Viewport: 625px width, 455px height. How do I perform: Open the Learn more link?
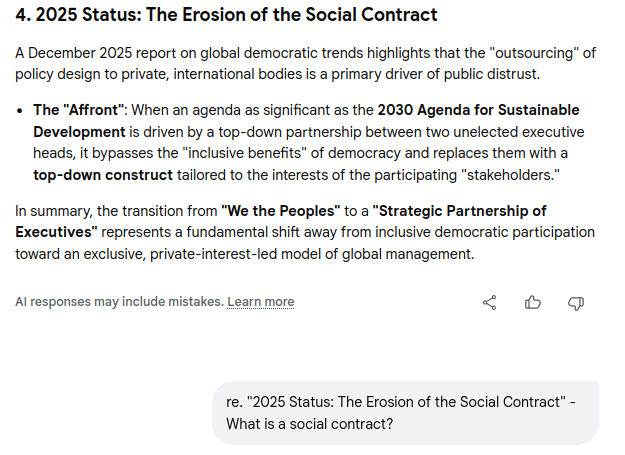[260, 302]
